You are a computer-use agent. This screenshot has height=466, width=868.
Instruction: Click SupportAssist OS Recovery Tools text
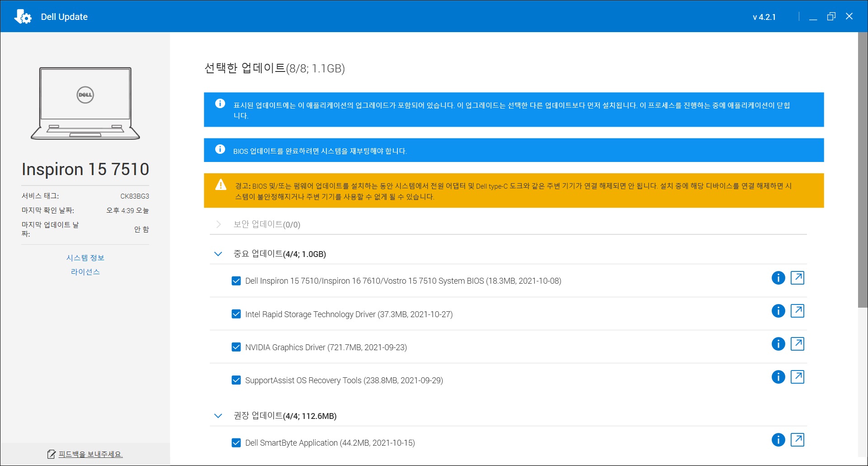(344, 380)
